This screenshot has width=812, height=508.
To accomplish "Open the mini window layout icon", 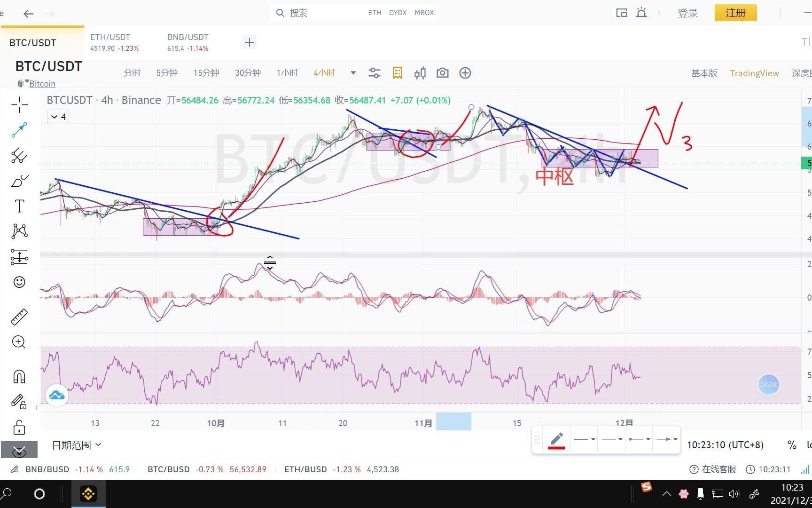I will coord(622,13).
